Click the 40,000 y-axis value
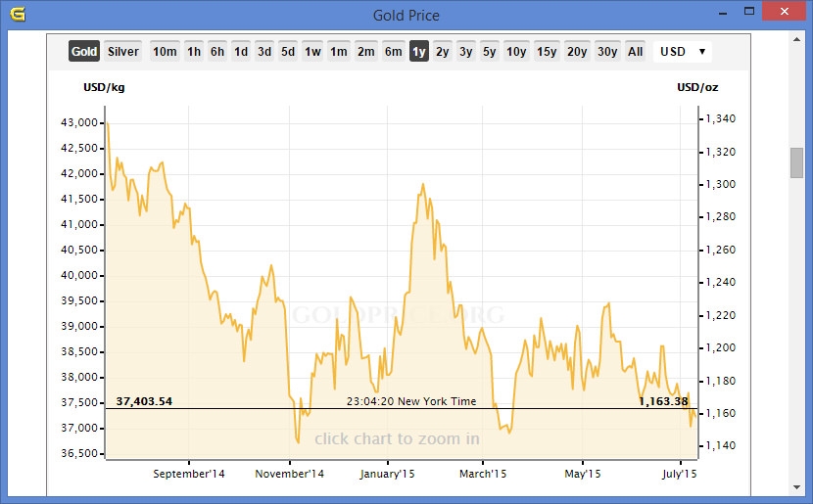 point(79,276)
